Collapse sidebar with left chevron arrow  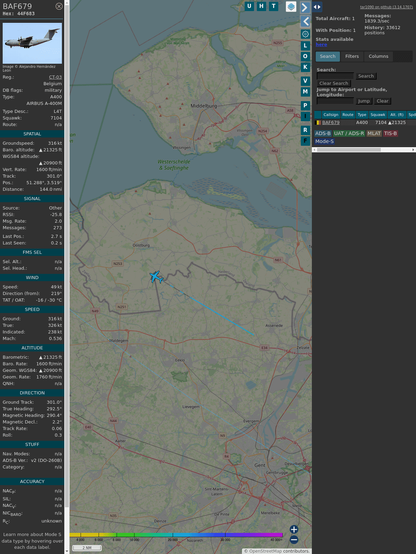[305, 22]
